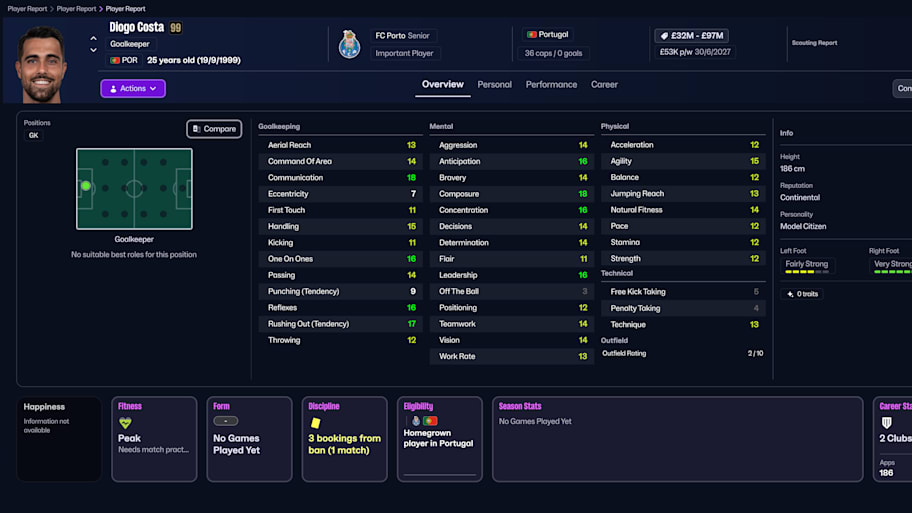The width and height of the screenshot is (912, 513).
Task: Click the first Player Report breadcrumb
Action: tap(27, 9)
